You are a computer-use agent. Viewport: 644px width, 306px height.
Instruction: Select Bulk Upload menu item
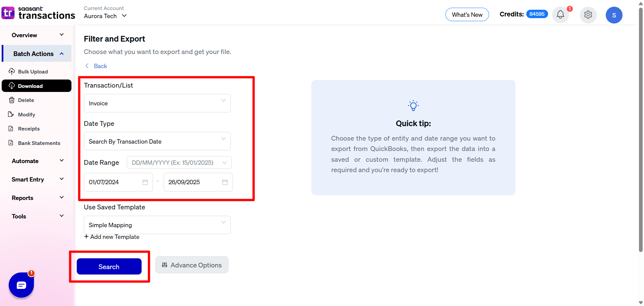(x=37, y=71)
